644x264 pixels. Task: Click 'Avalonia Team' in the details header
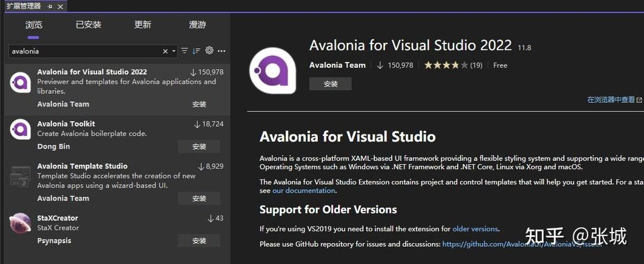[x=337, y=65]
